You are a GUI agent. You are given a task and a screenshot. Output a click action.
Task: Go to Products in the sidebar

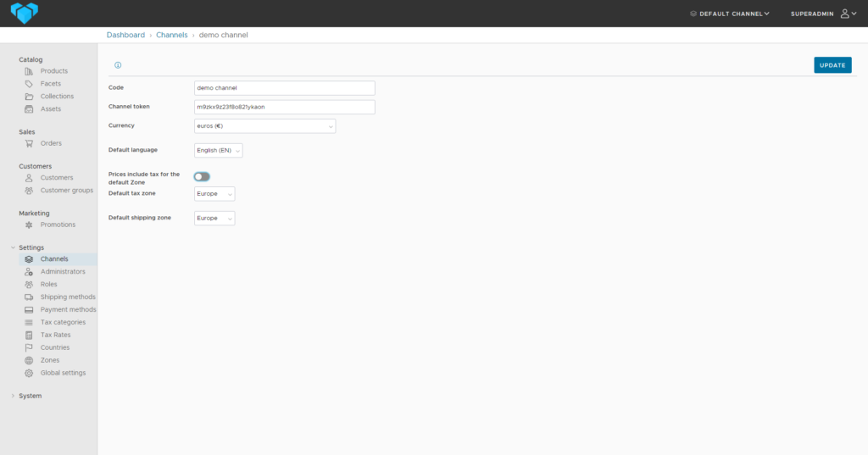(x=53, y=71)
